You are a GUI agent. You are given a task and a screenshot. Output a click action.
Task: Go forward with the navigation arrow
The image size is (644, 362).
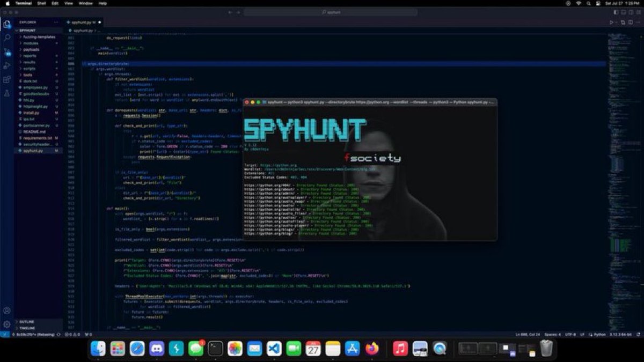point(237,12)
